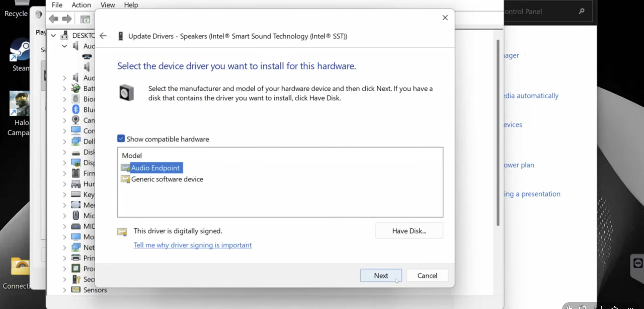
Task: Open the power plan link in Control Panel
Action: pyautogui.click(x=519, y=165)
